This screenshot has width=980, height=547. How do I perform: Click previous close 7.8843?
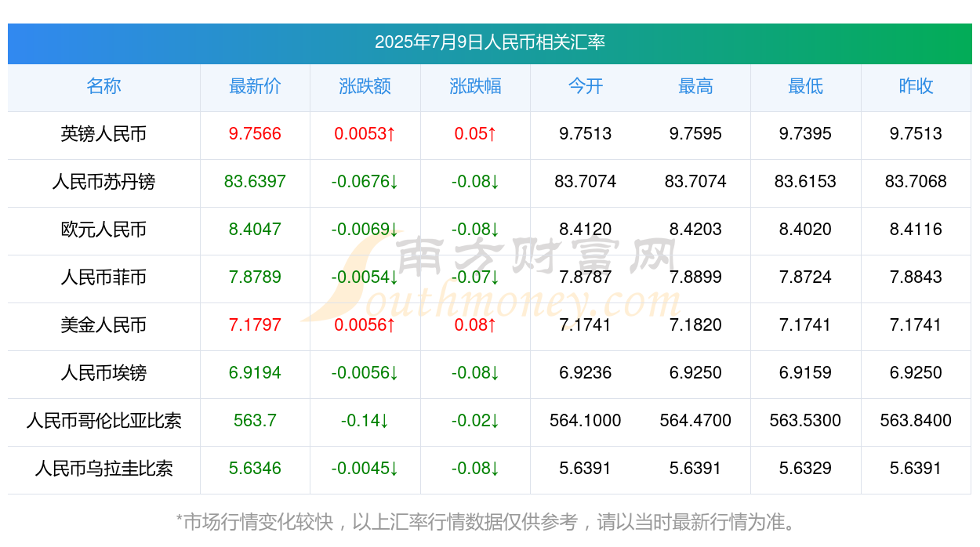(x=916, y=277)
